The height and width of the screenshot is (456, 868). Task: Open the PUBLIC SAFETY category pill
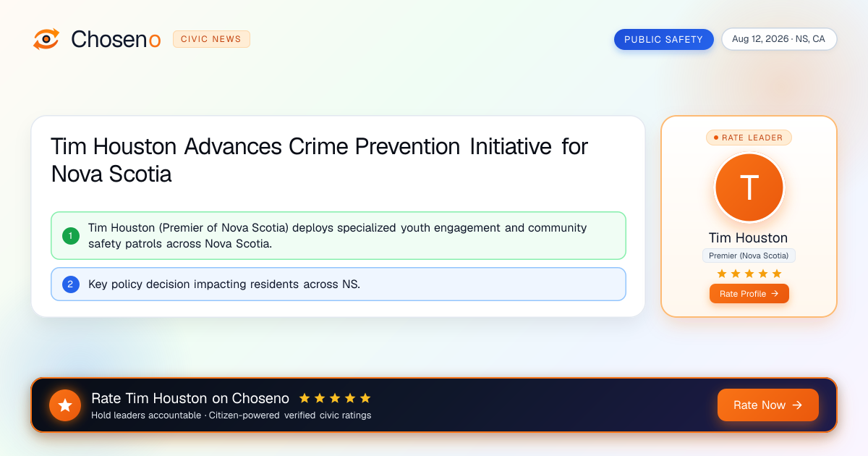click(664, 39)
